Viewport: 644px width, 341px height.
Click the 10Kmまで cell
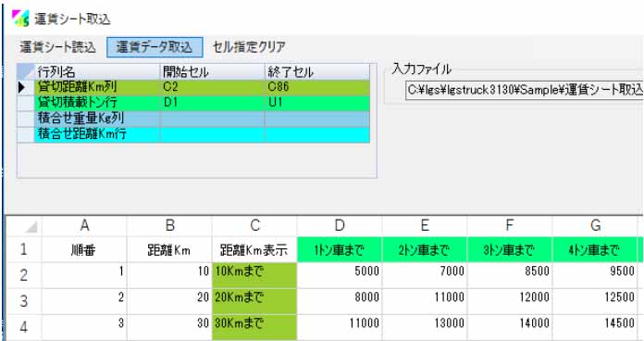[254, 275]
